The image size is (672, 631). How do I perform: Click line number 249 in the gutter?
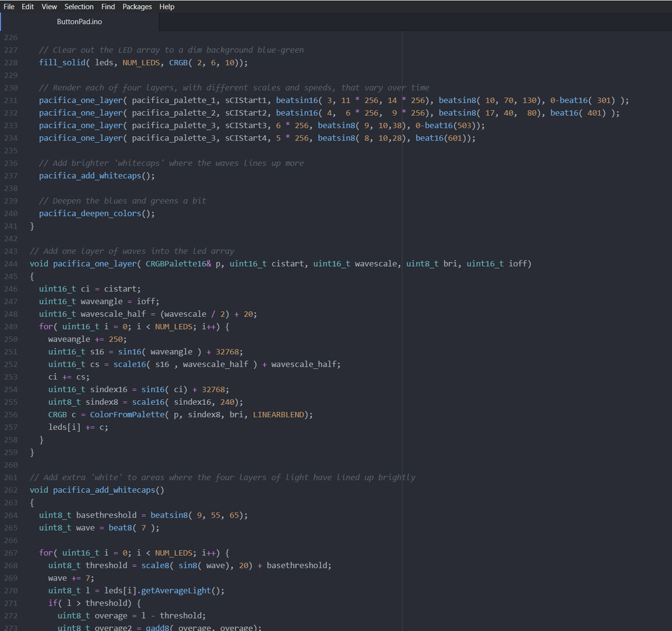point(10,327)
